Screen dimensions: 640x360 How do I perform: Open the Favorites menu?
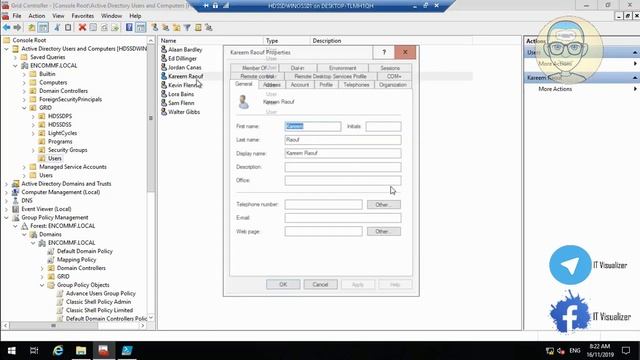point(82,16)
